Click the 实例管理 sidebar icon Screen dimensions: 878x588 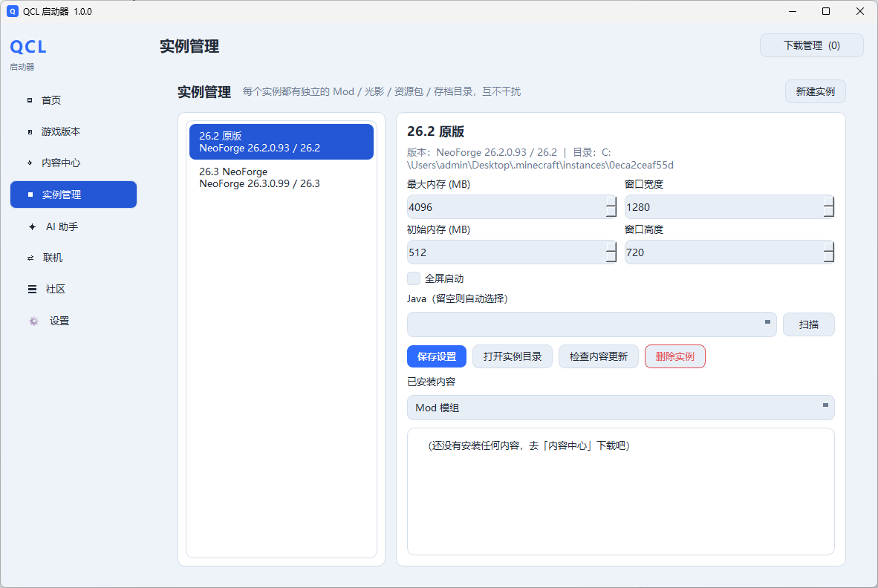30,195
